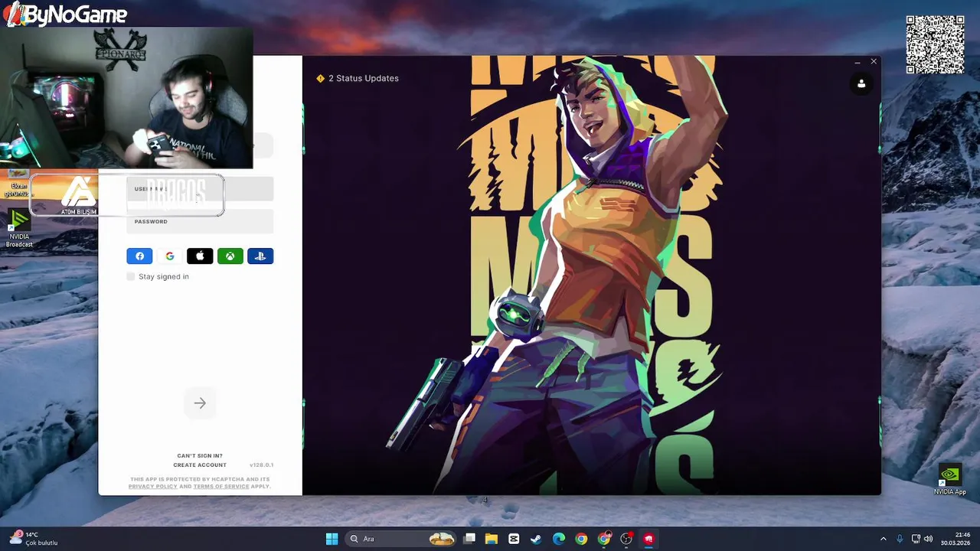Open Steam from the taskbar
Screen dimensions: 980x551
[x=536, y=539]
